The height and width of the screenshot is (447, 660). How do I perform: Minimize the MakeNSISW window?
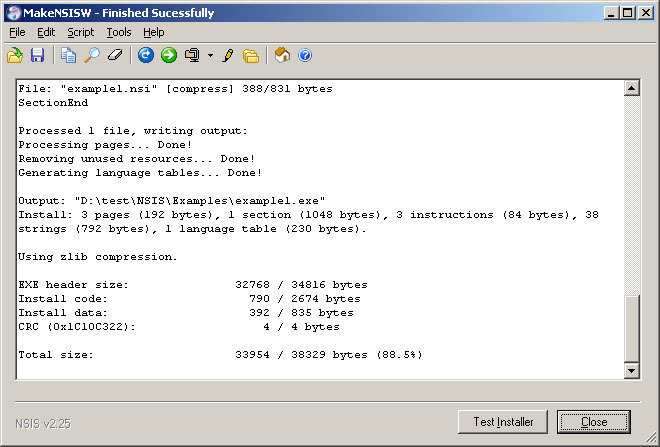(x=611, y=13)
